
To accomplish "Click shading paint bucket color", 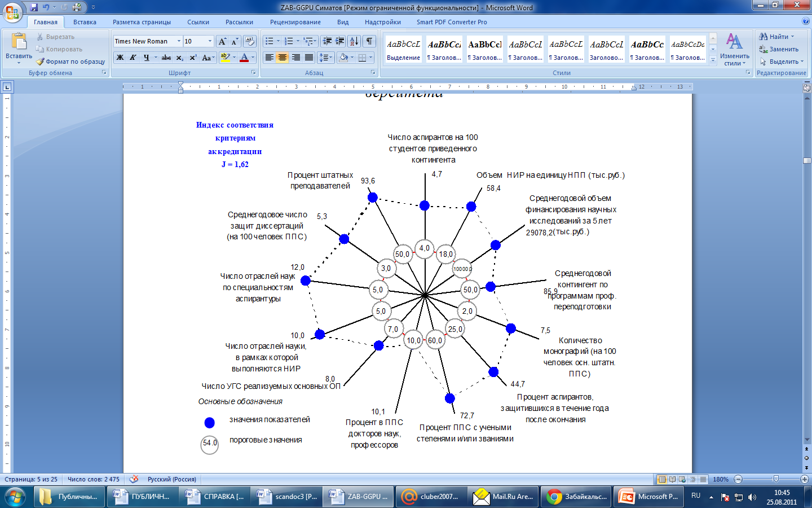I will 343,58.
